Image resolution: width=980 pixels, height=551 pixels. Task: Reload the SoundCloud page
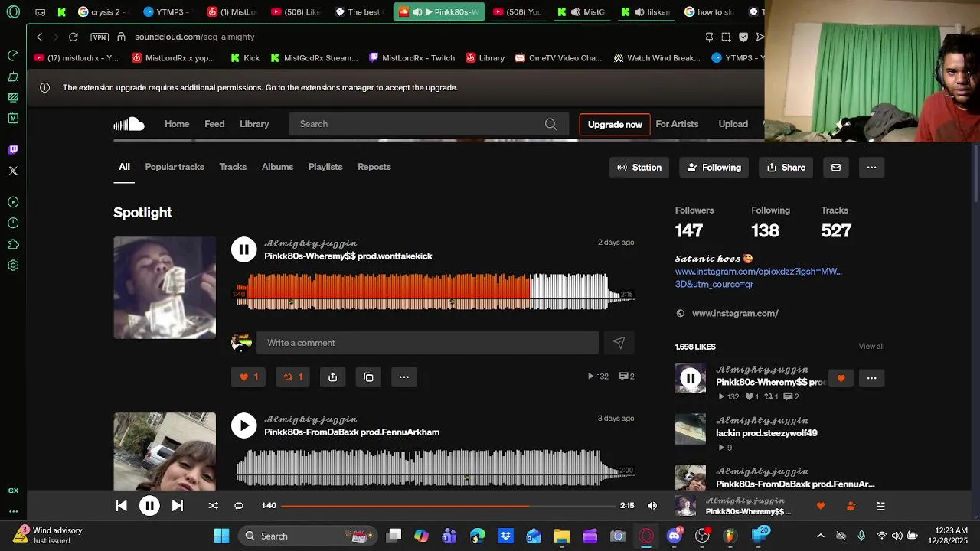(73, 37)
